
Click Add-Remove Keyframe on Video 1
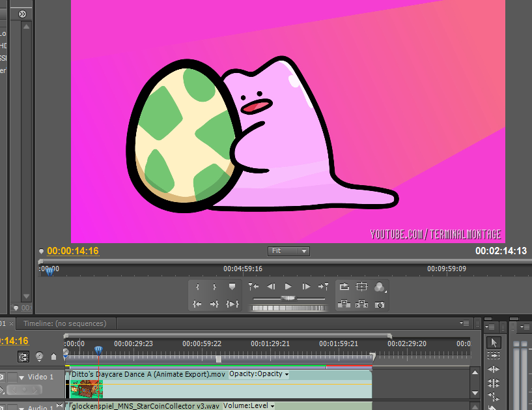click(x=25, y=390)
